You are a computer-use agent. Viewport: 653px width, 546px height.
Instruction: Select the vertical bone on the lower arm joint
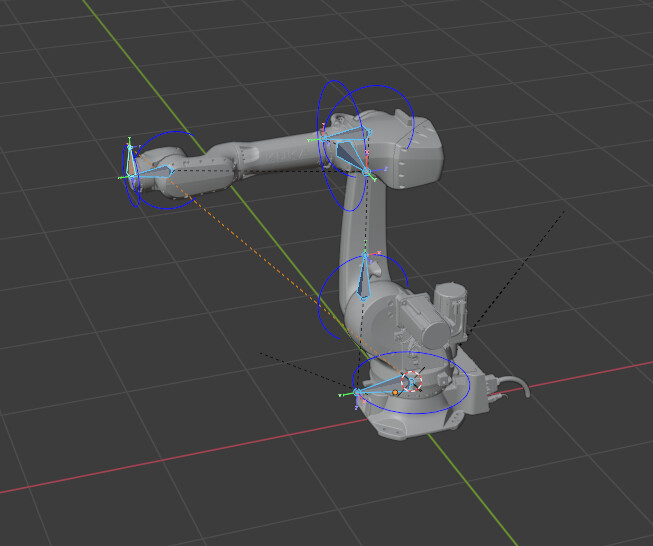tap(364, 277)
